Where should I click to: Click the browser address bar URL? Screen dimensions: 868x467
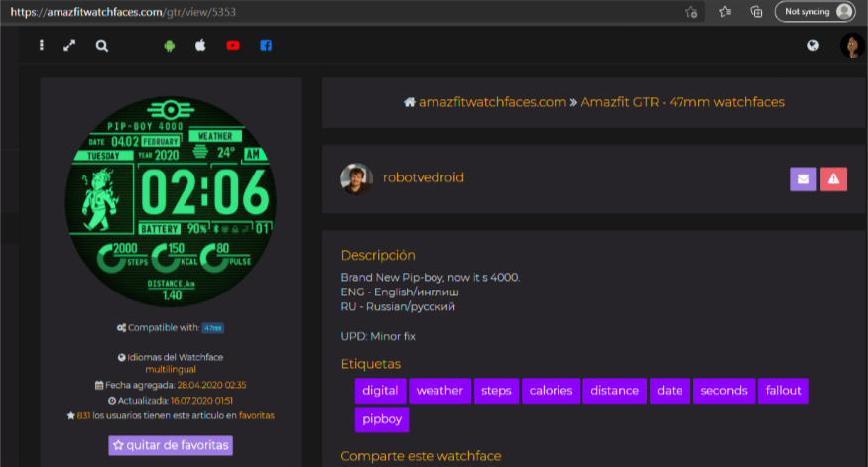pyautogui.click(x=123, y=12)
